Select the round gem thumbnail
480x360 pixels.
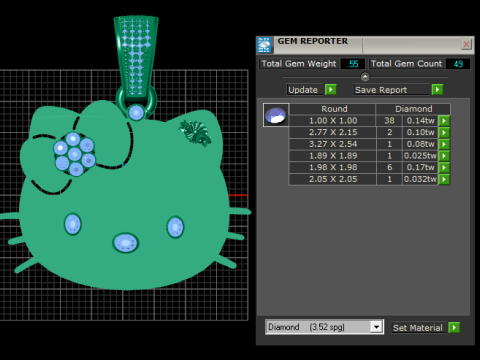tap(276, 115)
